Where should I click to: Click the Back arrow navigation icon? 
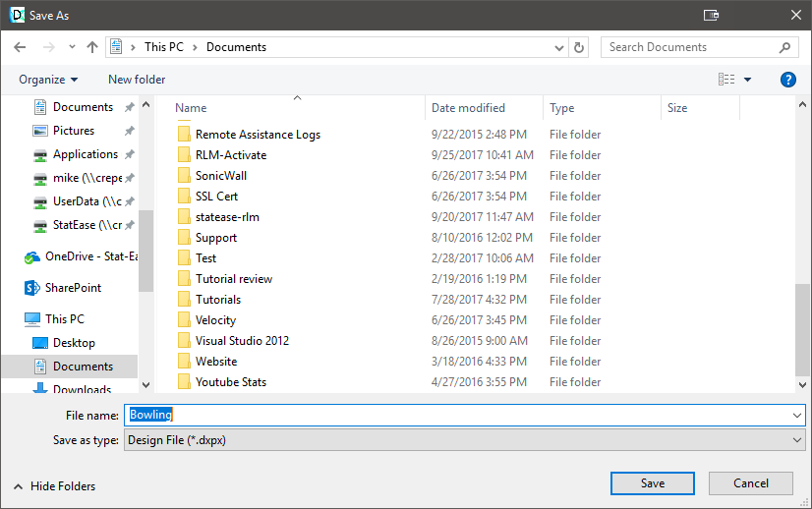coord(20,47)
